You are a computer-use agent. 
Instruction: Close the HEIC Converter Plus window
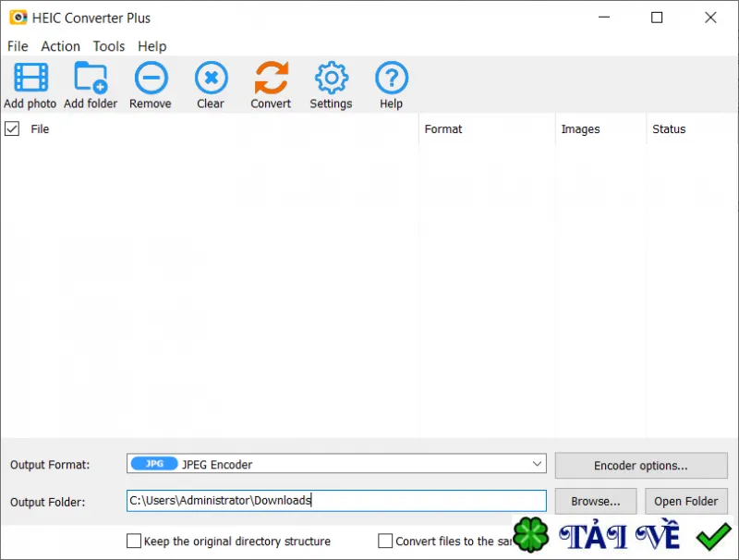tap(710, 18)
